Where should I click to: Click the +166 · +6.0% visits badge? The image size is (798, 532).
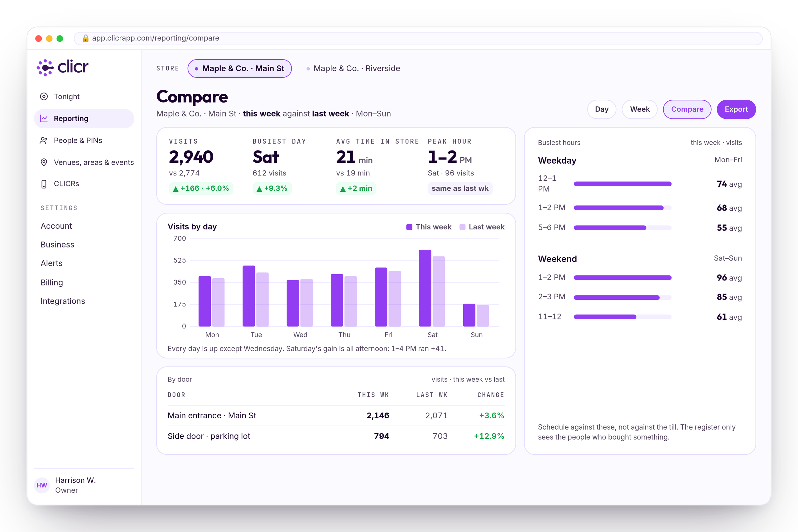tap(201, 189)
